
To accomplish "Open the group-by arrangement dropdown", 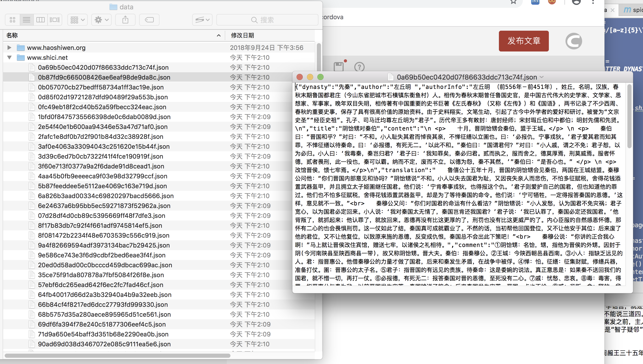I will point(78,20).
